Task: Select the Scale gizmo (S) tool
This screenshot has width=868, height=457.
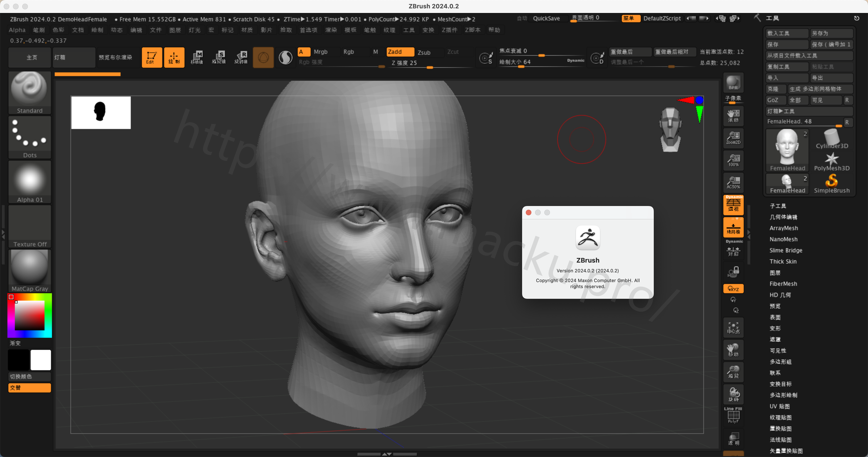Action: 219,57
